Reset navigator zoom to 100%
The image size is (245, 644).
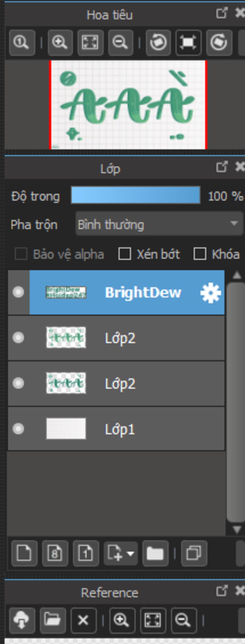click(22, 43)
